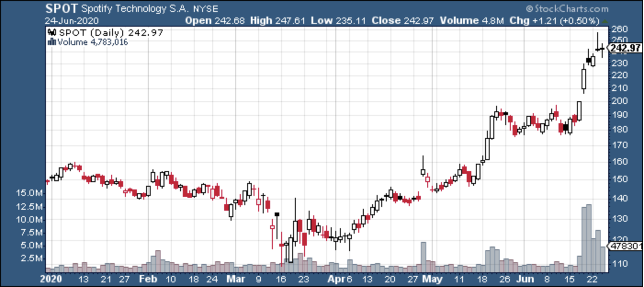Click the 130 price axis label

click(620, 219)
